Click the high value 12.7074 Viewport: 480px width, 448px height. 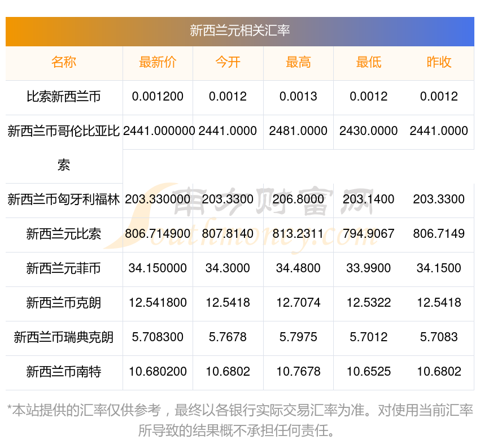298,303
